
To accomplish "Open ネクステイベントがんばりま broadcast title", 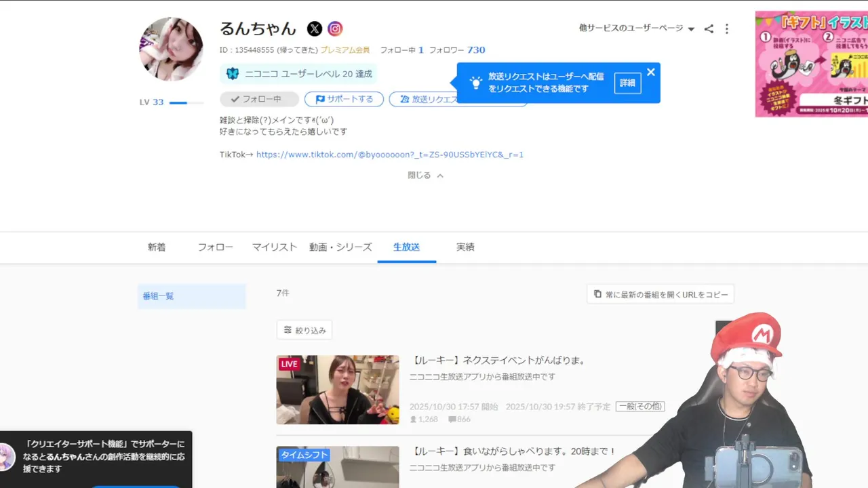I will point(498,361).
